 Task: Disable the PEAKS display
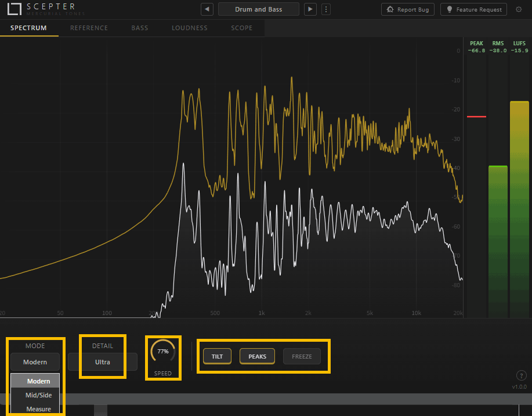[x=257, y=356]
